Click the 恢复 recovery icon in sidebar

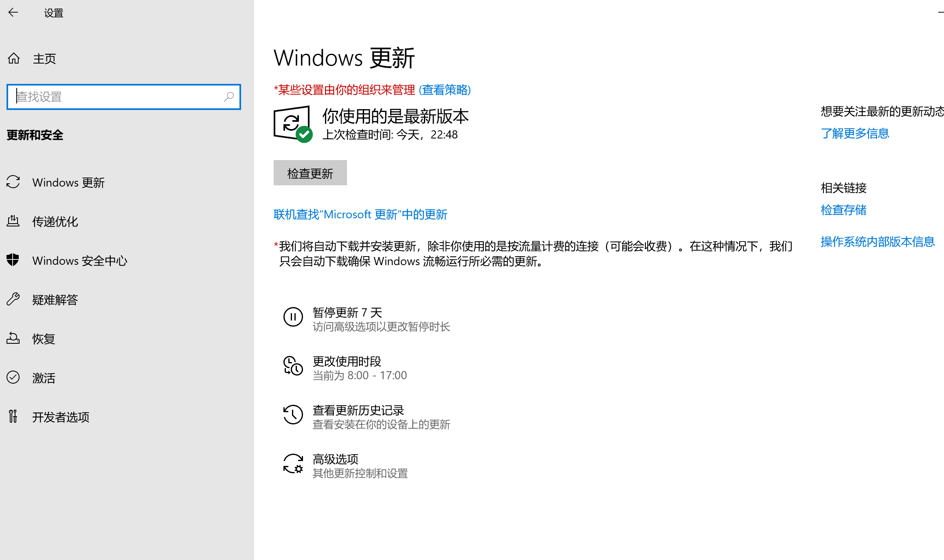13,338
